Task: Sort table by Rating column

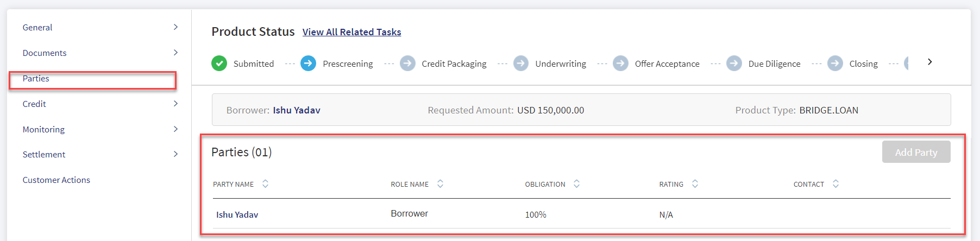Action: pos(695,184)
